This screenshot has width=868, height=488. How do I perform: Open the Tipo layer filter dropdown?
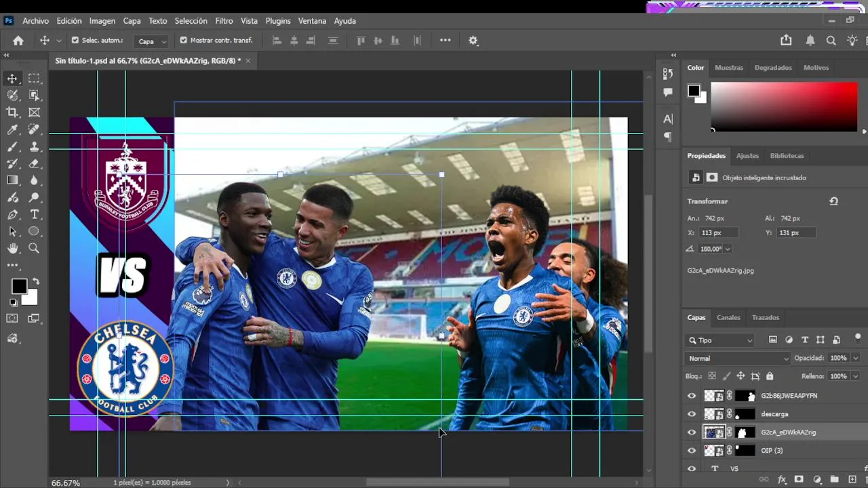720,340
